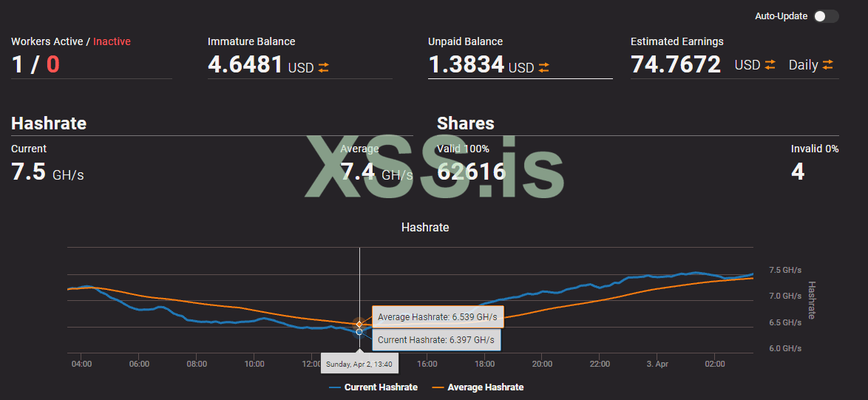Click USD label under Immature Balance
The image size is (868, 400).
[301, 67]
